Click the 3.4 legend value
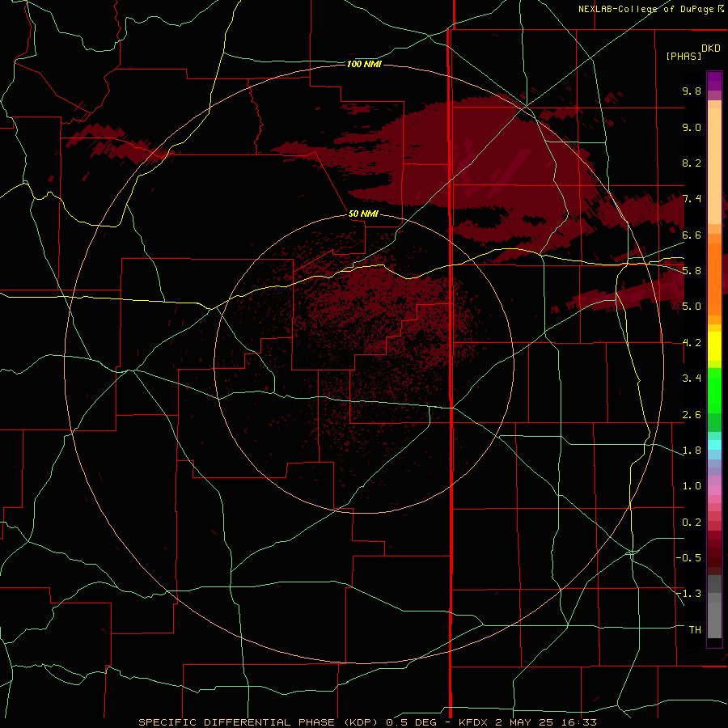Image resolution: width=728 pixels, height=728 pixels. click(x=692, y=379)
